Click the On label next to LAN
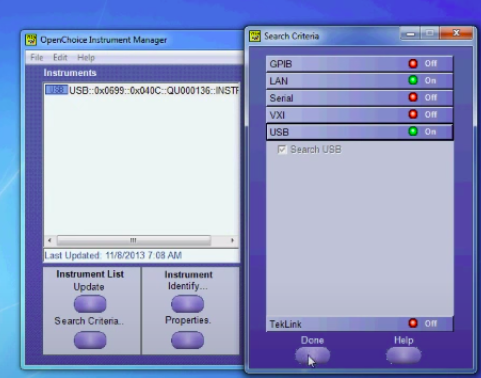 430,80
